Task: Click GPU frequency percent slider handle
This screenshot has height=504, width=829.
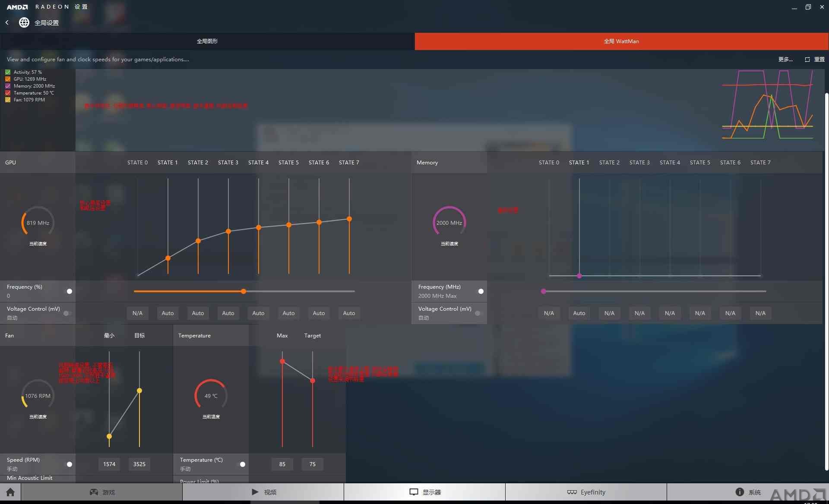Action: pyautogui.click(x=244, y=291)
